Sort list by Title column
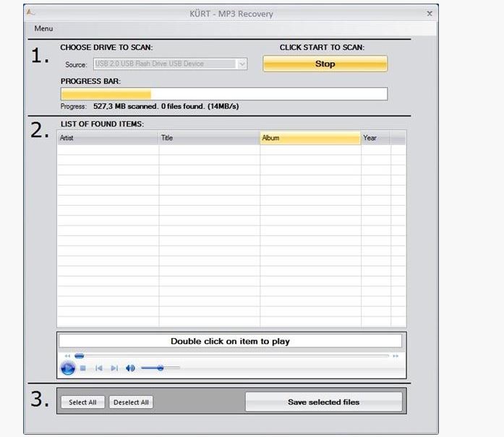The image size is (504, 437). [x=209, y=138]
